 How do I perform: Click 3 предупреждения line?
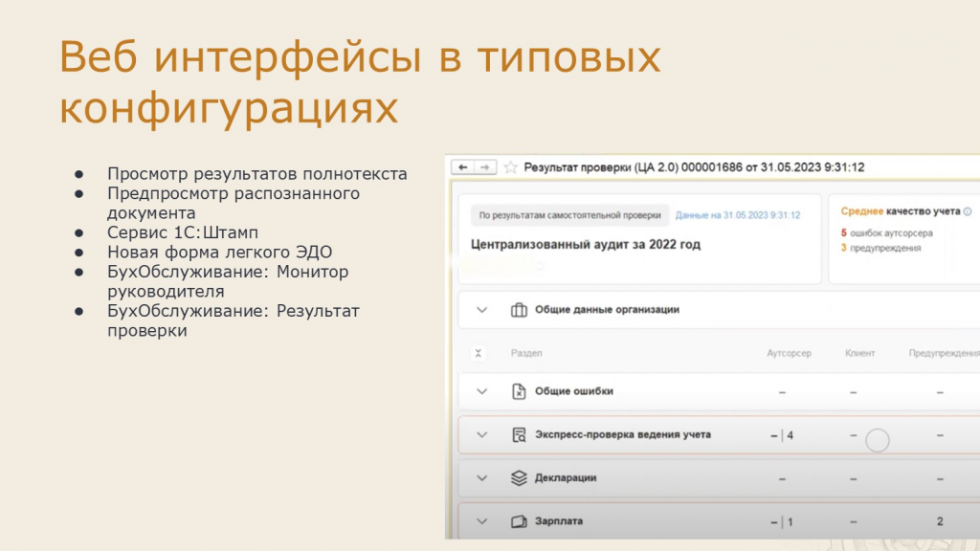tap(880, 248)
